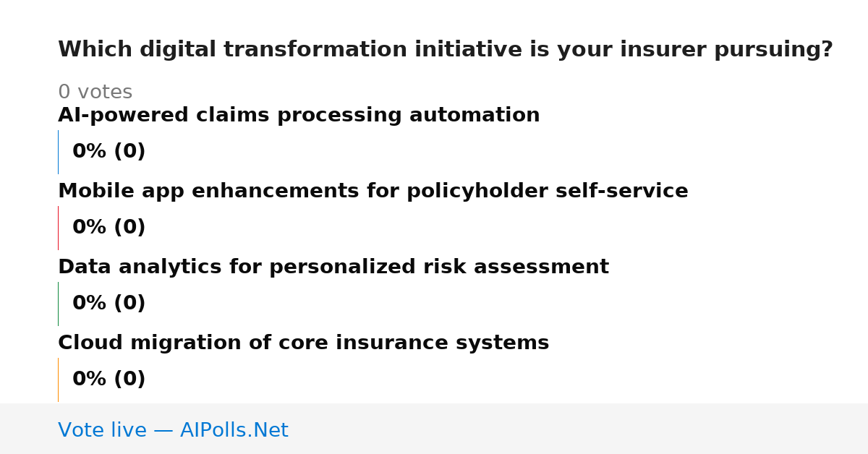
Task: Click the blue bar for AI-powered claims
Action: coord(58,152)
